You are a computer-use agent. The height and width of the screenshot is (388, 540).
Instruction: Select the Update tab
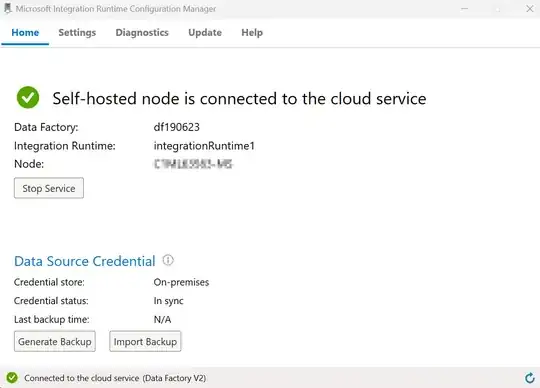tap(205, 32)
